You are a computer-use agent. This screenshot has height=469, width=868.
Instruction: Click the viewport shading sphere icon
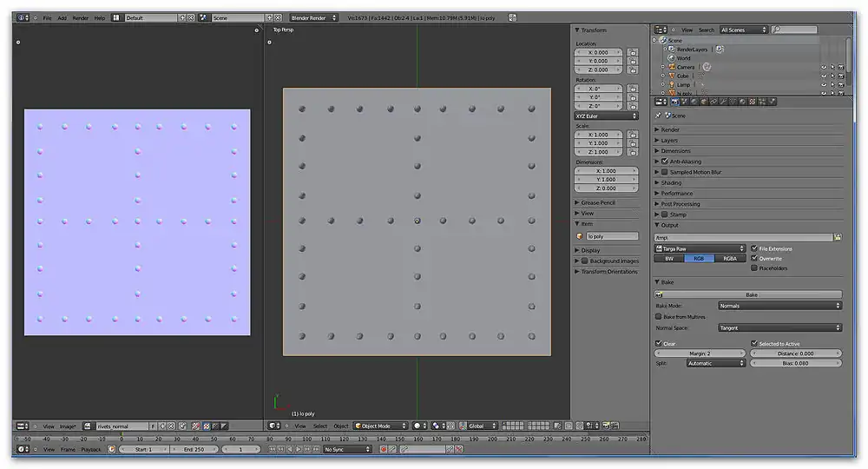coord(419,426)
